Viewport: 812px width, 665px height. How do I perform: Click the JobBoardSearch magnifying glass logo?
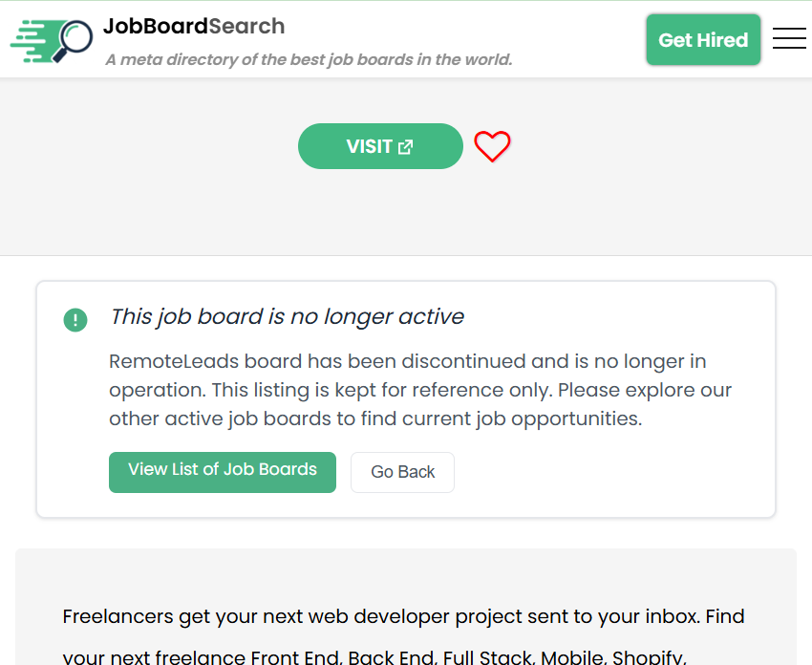(53, 41)
